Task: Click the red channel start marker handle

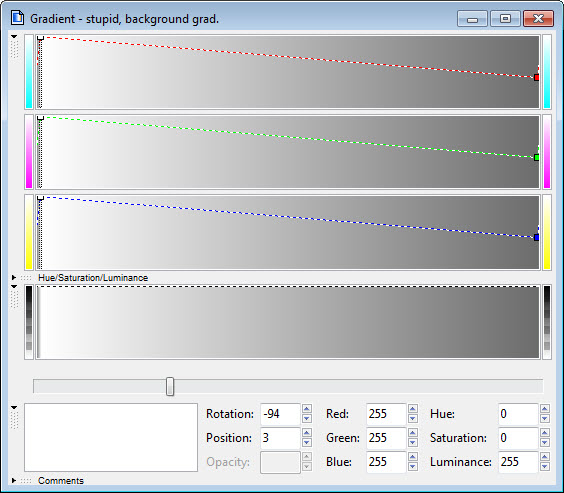Action: pyautogui.click(x=40, y=38)
